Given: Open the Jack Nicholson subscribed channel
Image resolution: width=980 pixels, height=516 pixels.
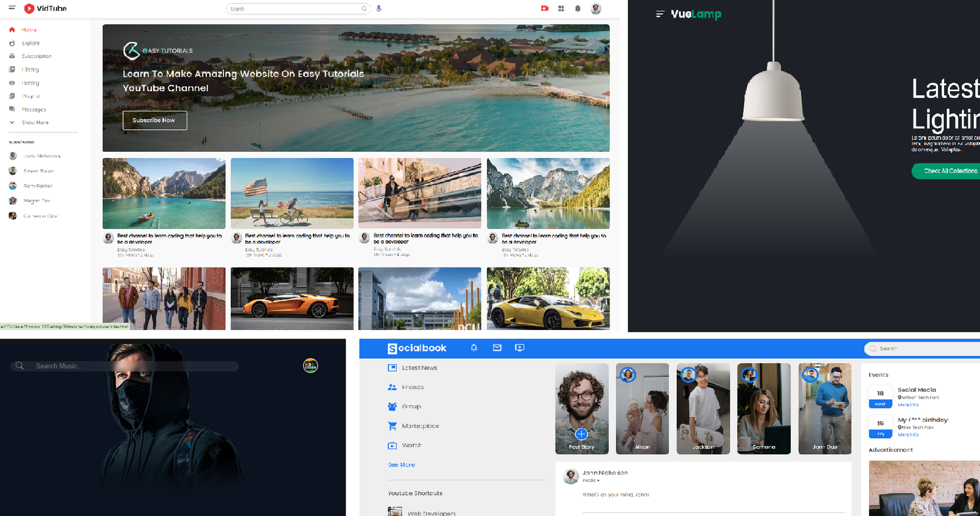Looking at the screenshot, I should point(42,156).
